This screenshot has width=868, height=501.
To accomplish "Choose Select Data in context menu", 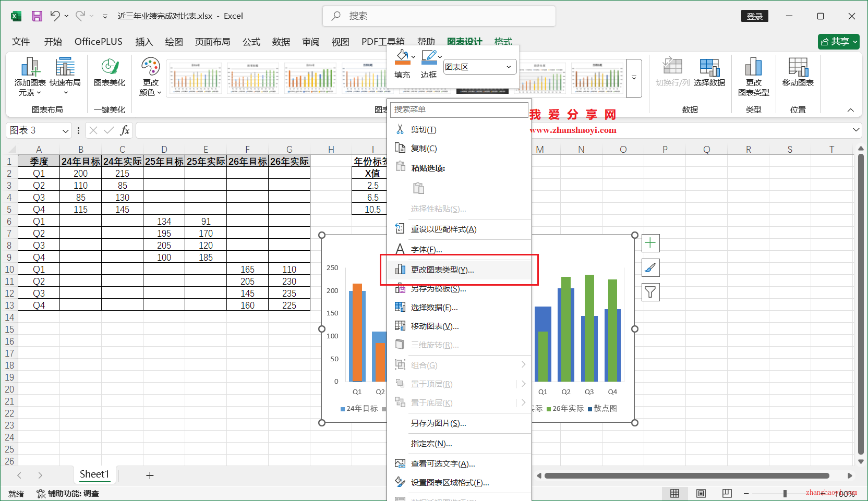I will point(459,307).
